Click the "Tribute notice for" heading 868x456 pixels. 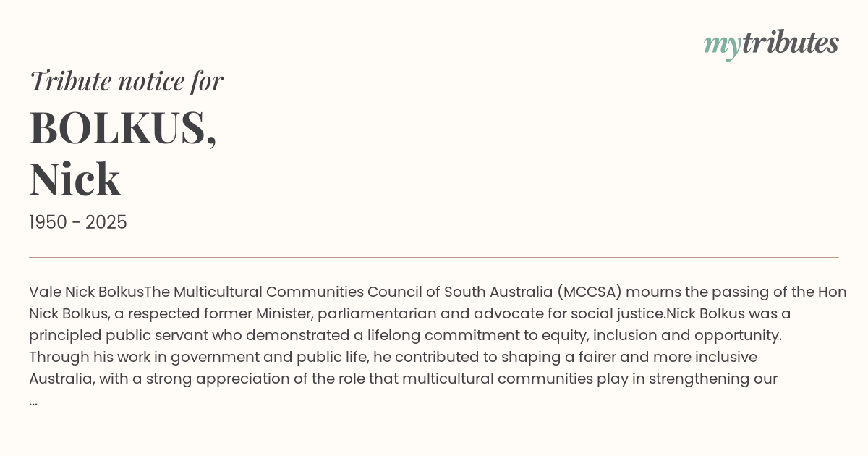coord(127,81)
